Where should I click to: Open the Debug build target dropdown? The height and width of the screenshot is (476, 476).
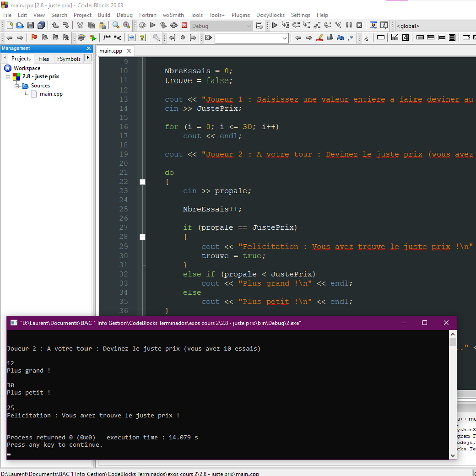tap(222, 25)
